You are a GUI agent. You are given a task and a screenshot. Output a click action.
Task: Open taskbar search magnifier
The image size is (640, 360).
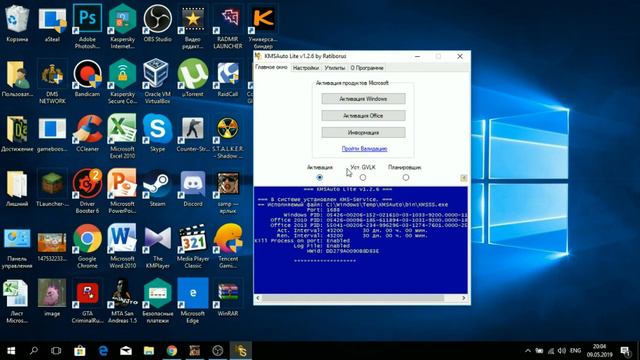click(x=34, y=351)
